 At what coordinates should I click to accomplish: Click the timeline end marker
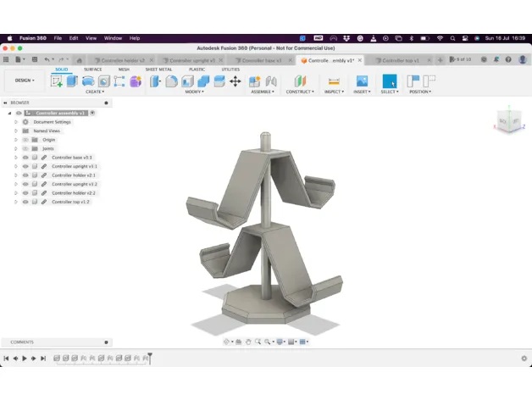coord(150,358)
